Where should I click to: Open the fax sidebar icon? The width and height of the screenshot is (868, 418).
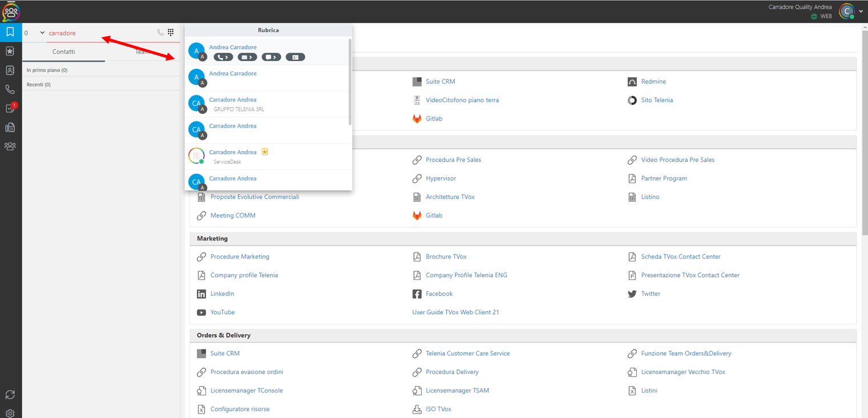[10, 127]
